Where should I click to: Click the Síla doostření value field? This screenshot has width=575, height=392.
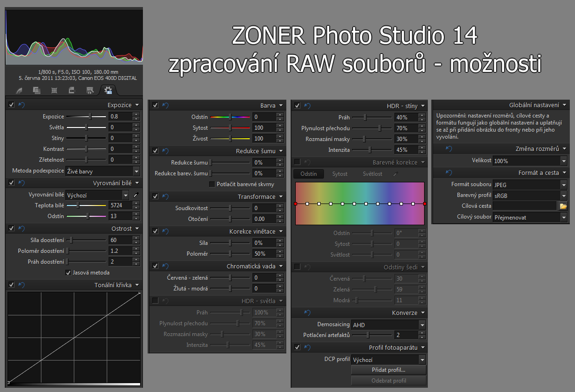click(x=120, y=240)
